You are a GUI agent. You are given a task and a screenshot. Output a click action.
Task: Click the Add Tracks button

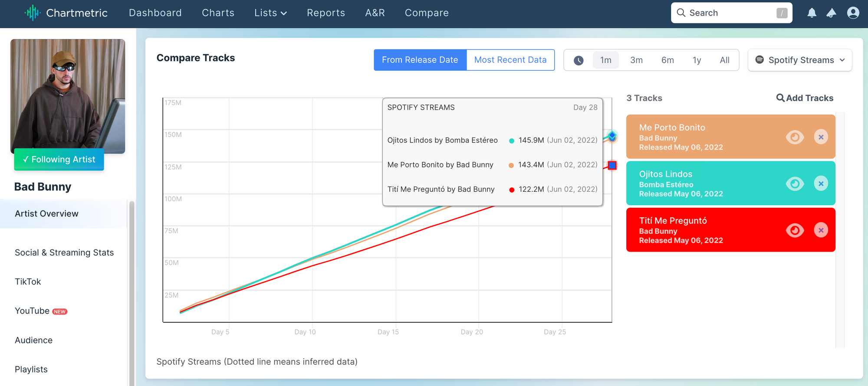[x=805, y=98]
